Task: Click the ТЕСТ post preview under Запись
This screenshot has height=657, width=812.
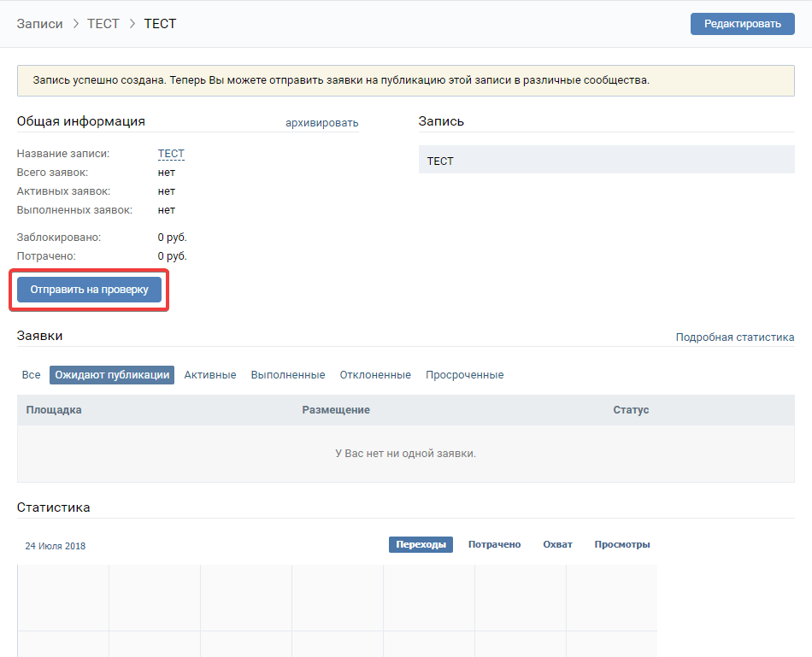Action: pos(606,161)
